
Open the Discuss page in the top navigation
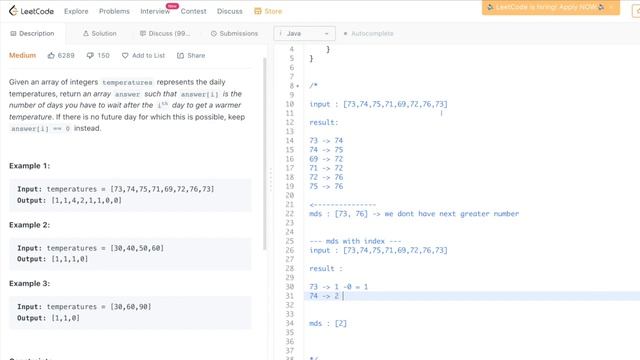pyautogui.click(x=229, y=11)
